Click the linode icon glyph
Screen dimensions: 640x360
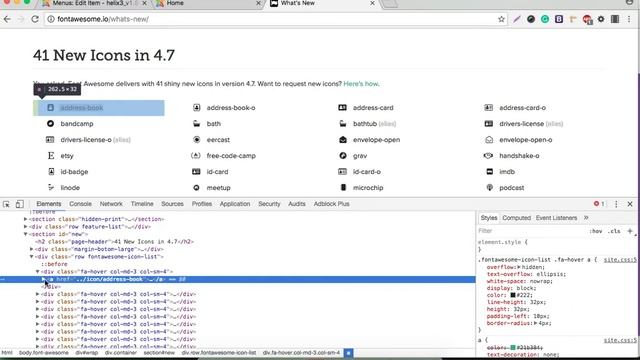[51, 188]
